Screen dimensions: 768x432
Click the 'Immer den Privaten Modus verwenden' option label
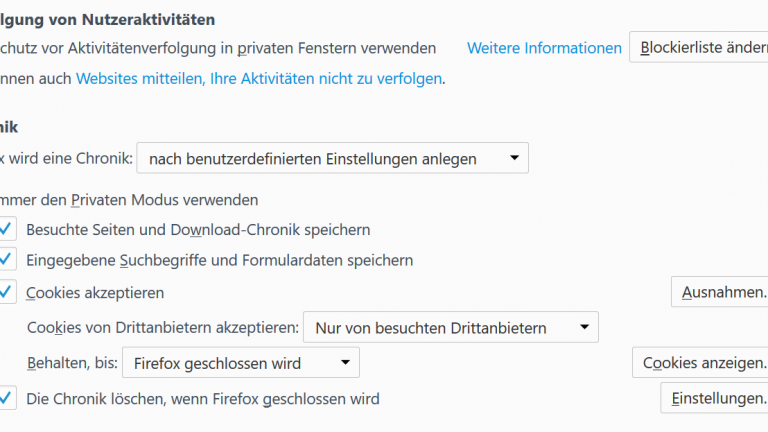point(130,200)
